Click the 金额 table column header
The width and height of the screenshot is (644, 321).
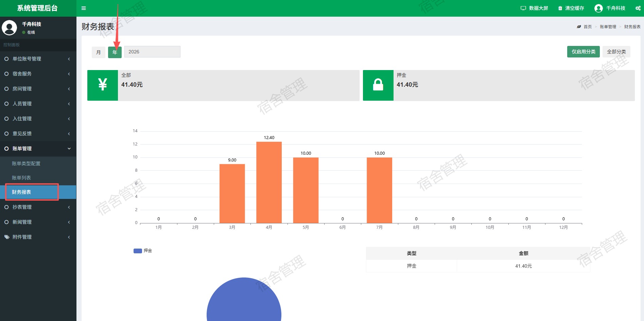[523, 253]
